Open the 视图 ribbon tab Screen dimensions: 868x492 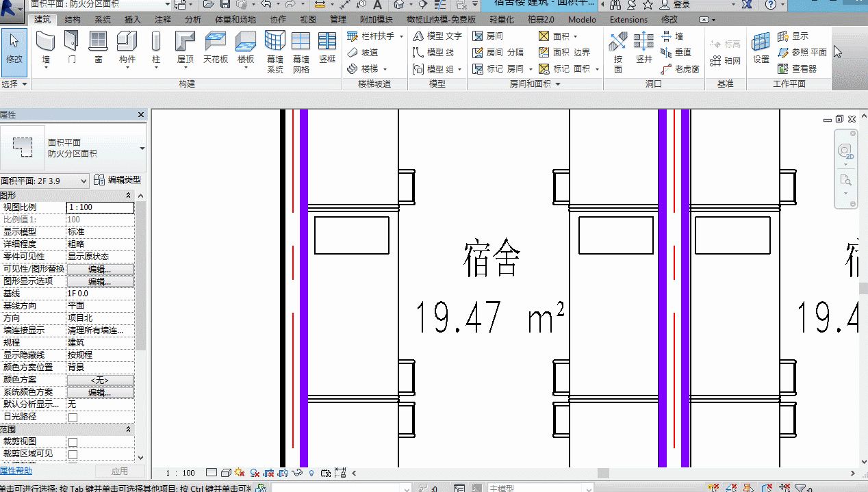coord(309,20)
